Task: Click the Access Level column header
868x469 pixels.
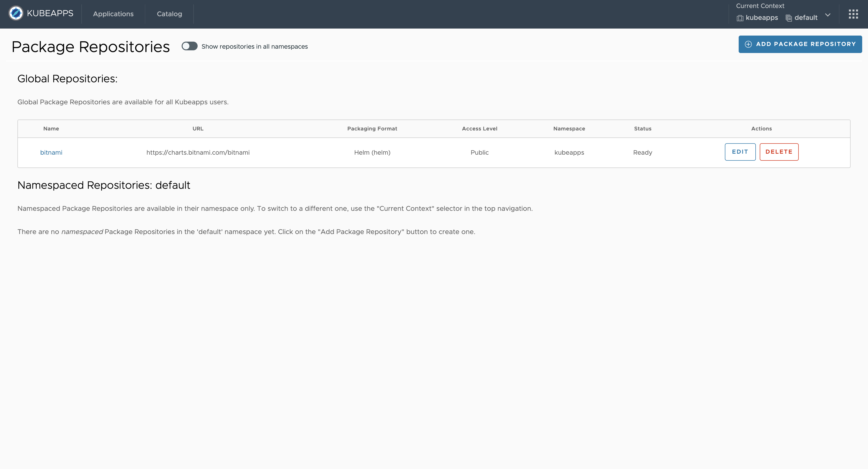Action: click(x=480, y=129)
